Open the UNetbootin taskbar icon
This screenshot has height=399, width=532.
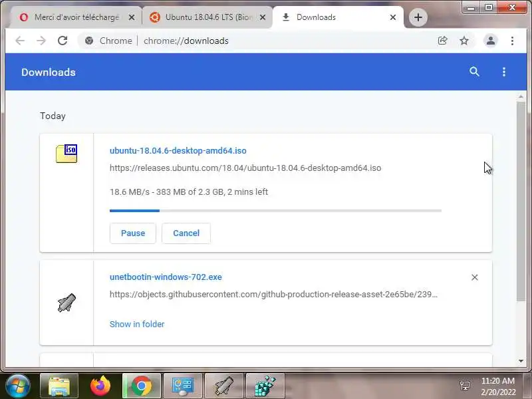coord(224,386)
